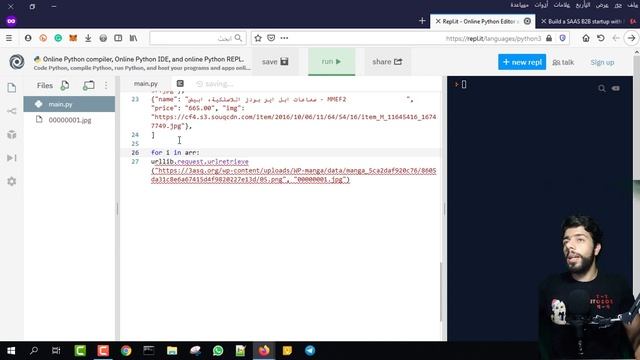Open the Firefox account icon
The height and width of the screenshot is (360, 640).
pos(28,38)
